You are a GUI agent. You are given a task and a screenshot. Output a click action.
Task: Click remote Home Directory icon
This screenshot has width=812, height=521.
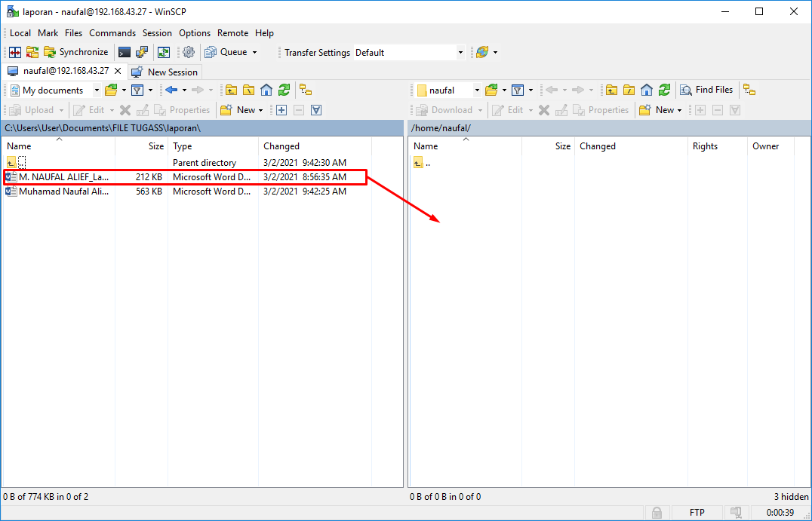tap(647, 90)
